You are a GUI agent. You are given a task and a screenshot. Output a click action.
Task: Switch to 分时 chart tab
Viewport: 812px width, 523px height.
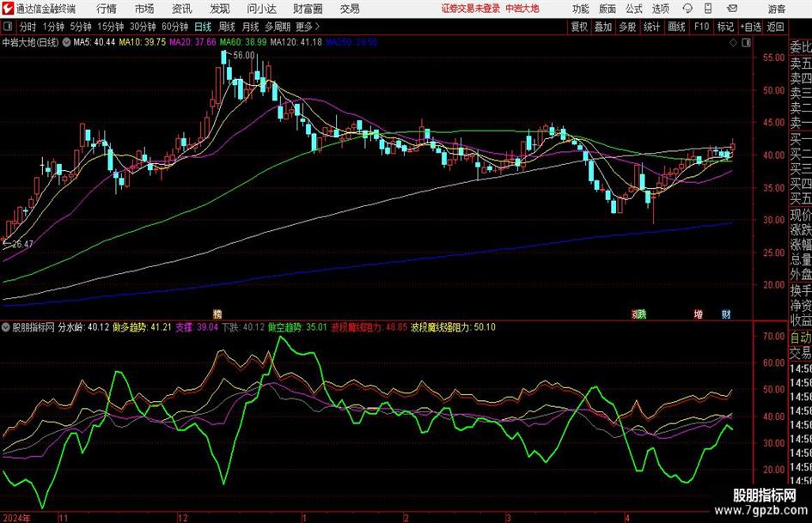click(x=28, y=27)
